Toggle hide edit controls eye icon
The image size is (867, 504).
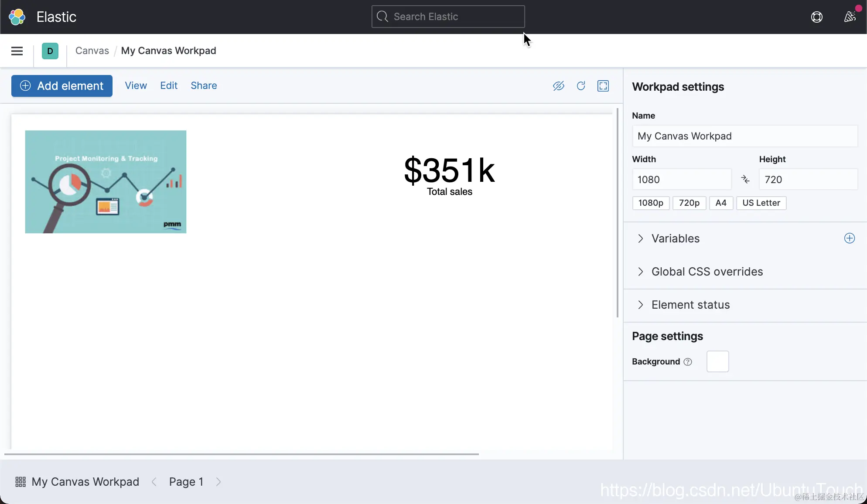tap(558, 86)
